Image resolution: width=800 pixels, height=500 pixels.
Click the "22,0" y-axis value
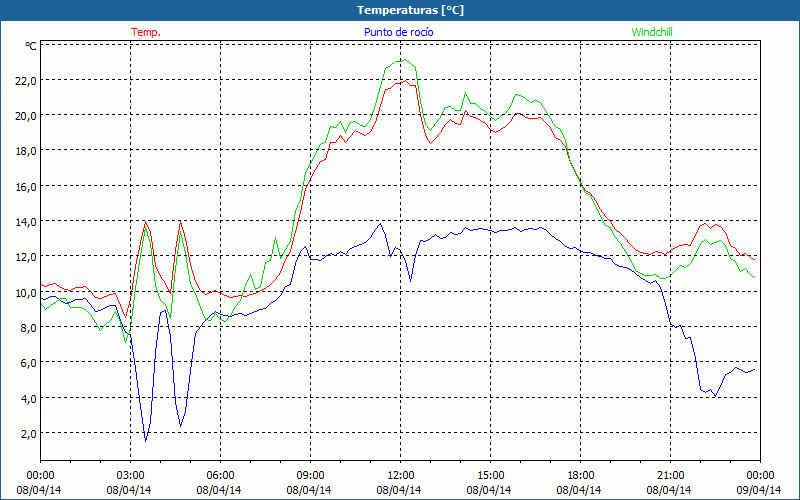[26, 81]
